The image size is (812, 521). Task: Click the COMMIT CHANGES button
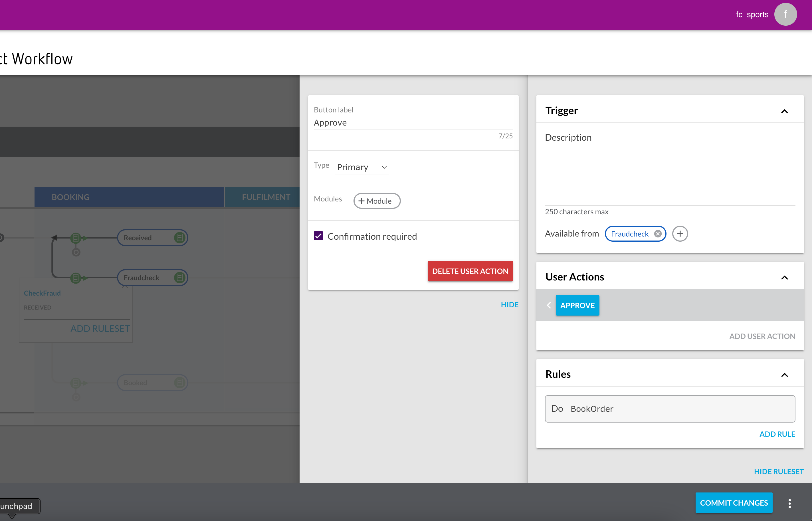[734, 503]
